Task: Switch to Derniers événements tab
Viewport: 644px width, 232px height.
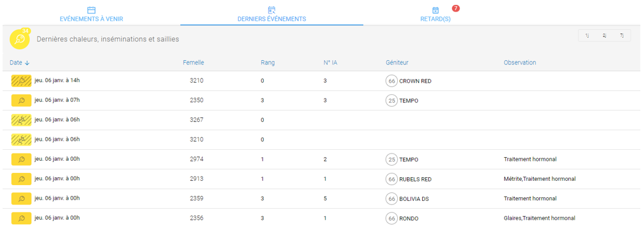Action: pos(272,19)
